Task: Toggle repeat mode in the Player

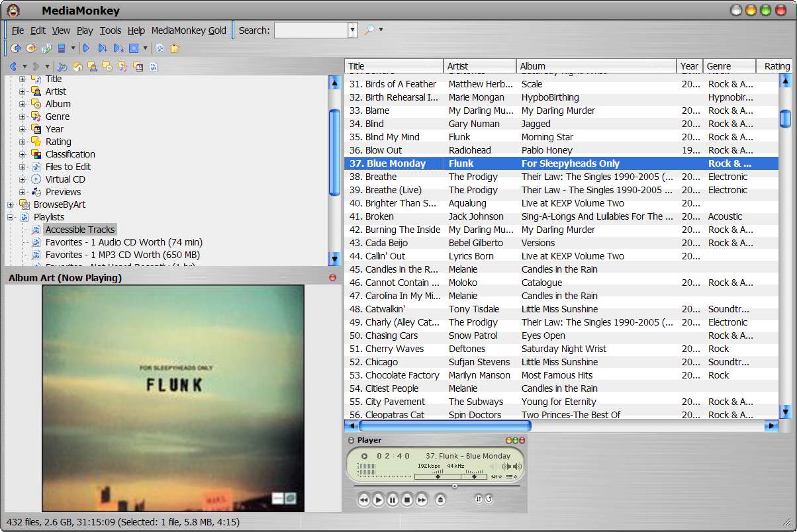Action: coord(489,499)
